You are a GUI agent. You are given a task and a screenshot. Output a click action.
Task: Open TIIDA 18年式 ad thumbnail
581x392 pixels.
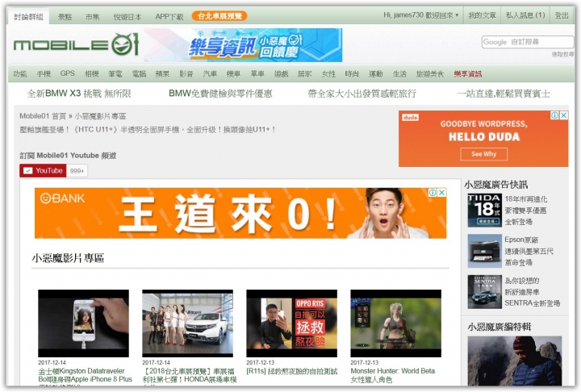click(x=484, y=211)
